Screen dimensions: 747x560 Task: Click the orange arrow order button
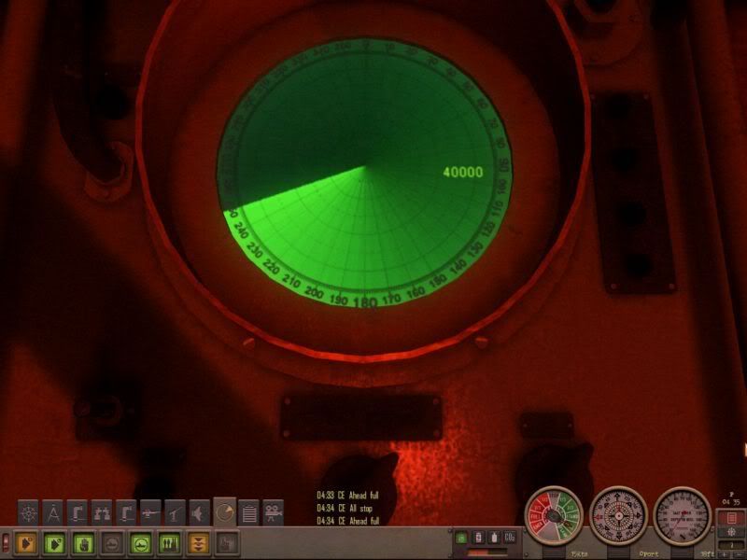point(26,543)
